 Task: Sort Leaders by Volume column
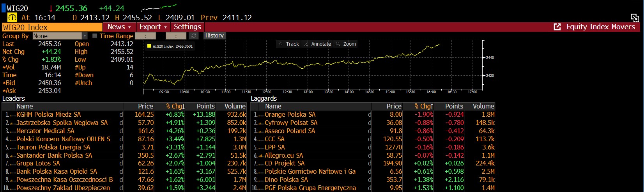pos(232,106)
